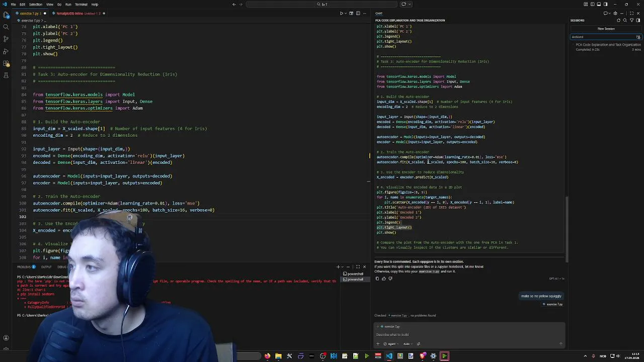The width and height of the screenshot is (644, 362).
Task: Switch to the exercise 7.py editor tab
Action: point(30,13)
